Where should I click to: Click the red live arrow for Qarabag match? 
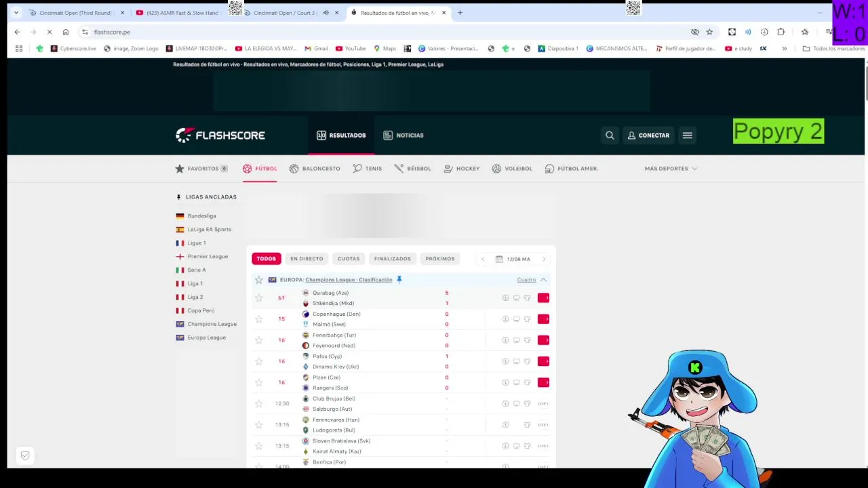click(x=543, y=298)
